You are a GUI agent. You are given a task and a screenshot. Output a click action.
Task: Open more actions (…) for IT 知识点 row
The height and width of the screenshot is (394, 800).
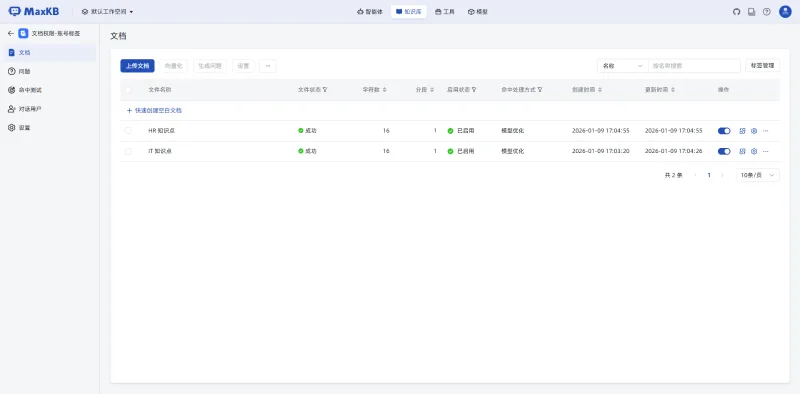[766, 151]
